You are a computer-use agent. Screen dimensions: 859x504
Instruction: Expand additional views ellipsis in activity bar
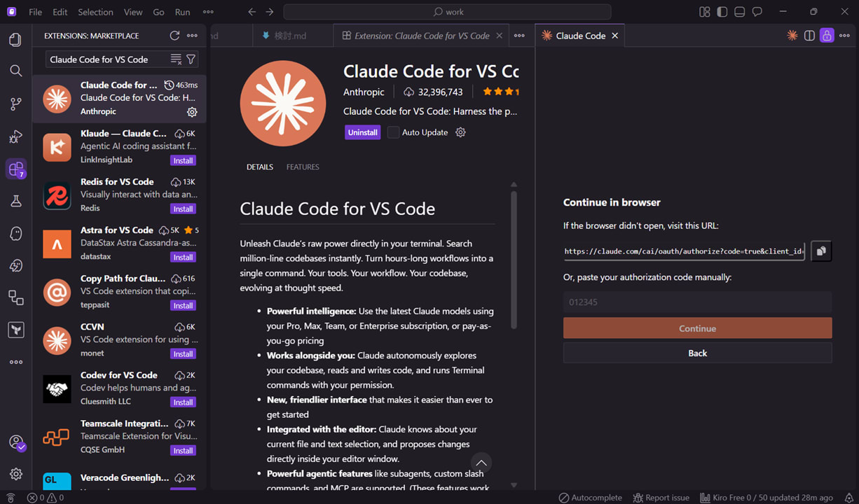pyautogui.click(x=15, y=362)
